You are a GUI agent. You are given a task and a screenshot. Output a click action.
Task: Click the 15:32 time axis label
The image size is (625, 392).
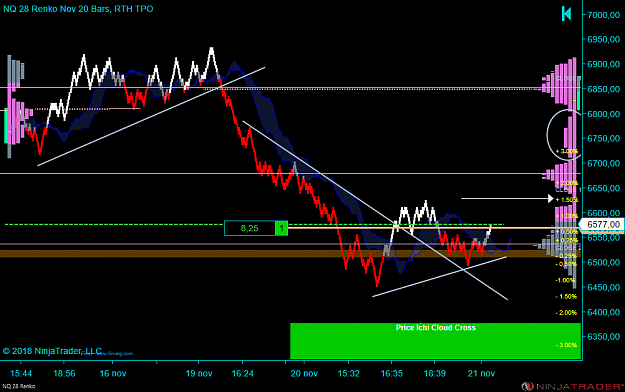348,374
